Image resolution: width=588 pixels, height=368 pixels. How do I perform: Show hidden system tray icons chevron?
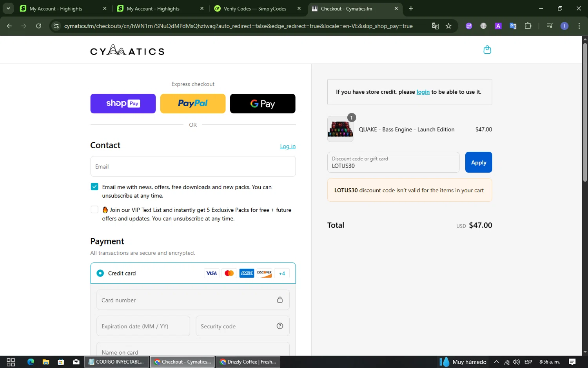[x=496, y=362]
